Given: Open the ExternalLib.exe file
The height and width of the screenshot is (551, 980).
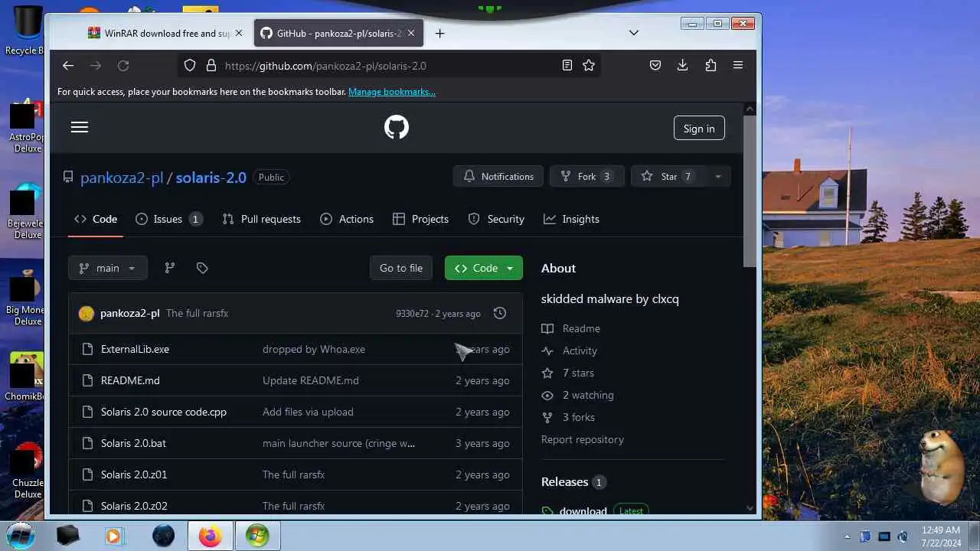Looking at the screenshot, I should pos(135,349).
